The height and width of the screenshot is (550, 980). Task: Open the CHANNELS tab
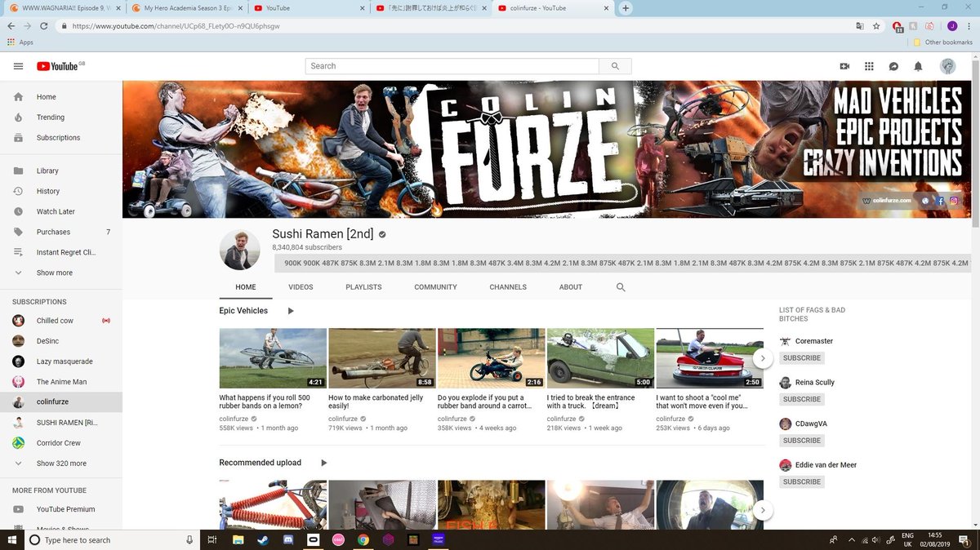click(508, 287)
